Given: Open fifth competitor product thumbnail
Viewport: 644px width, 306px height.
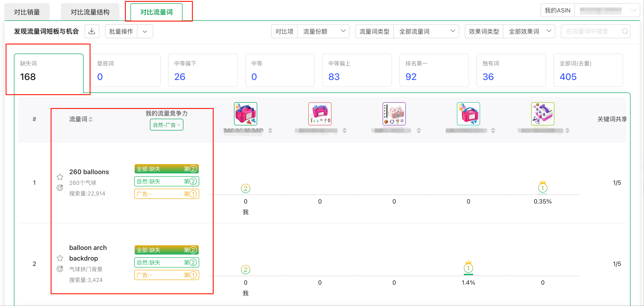Looking at the screenshot, I should click(543, 114).
